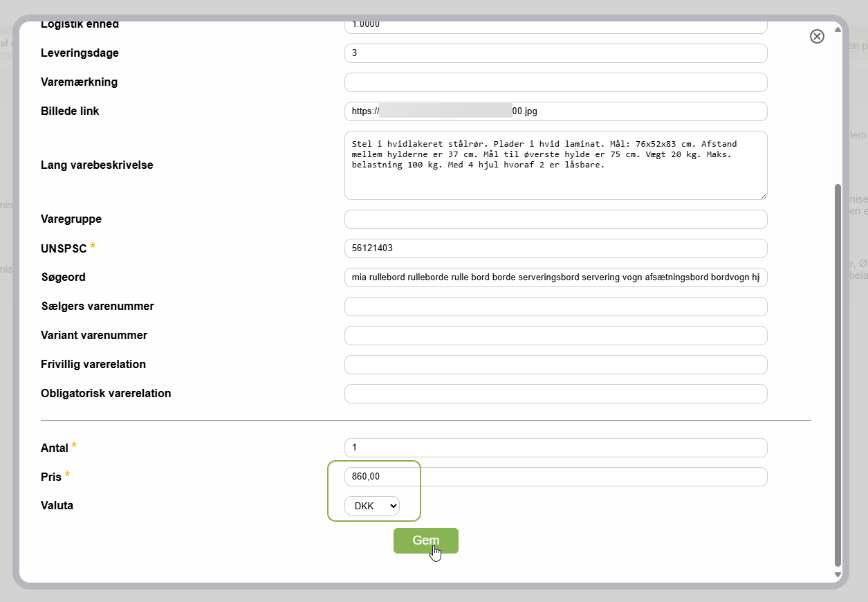Focus the Pris field showing 860,00
Screen dimensions: 868x602
coord(556,477)
